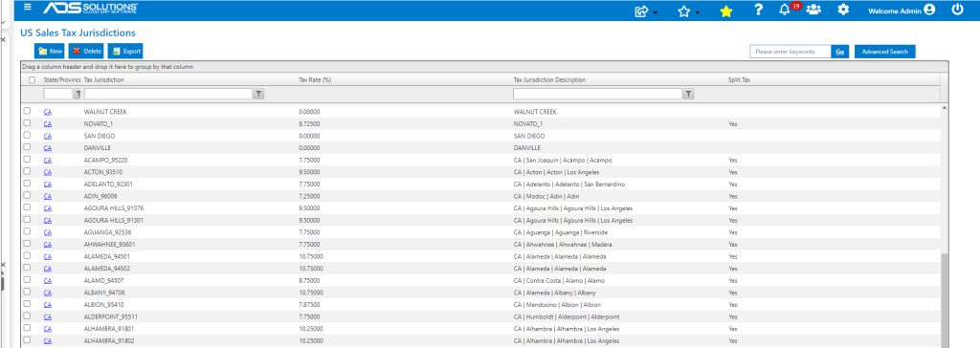980x348 pixels.
Task: Open notifications bell with 19 badge
Action: click(x=786, y=10)
